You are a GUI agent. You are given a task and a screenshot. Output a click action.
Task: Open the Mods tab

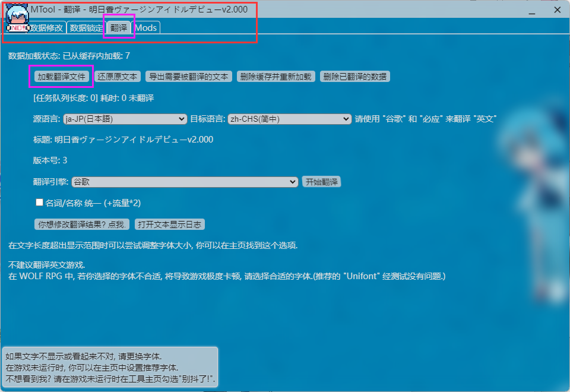pos(146,27)
